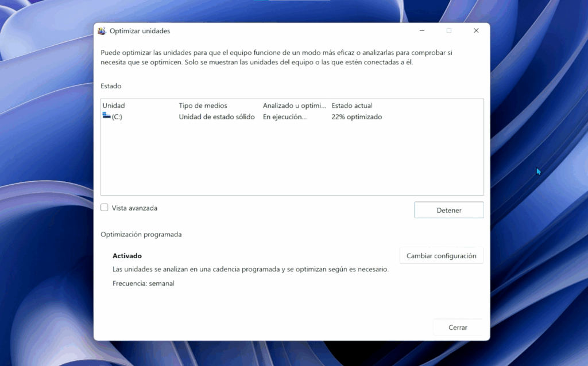The height and width of the screenshot is (366, 588).
Task: Click the Tipo de medios column header
Action: [x=203, y=106]
